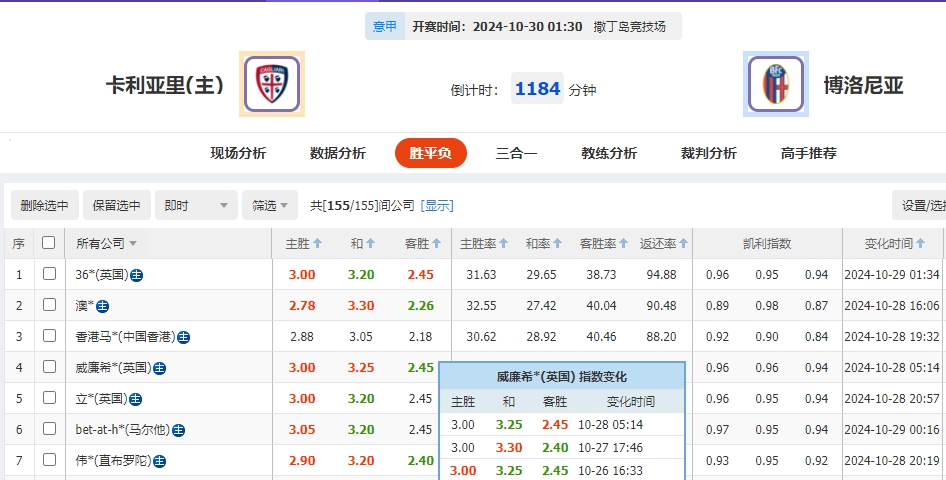Check the box for row 1 36*(英国)
946x480 pixels.
point(48,274)
